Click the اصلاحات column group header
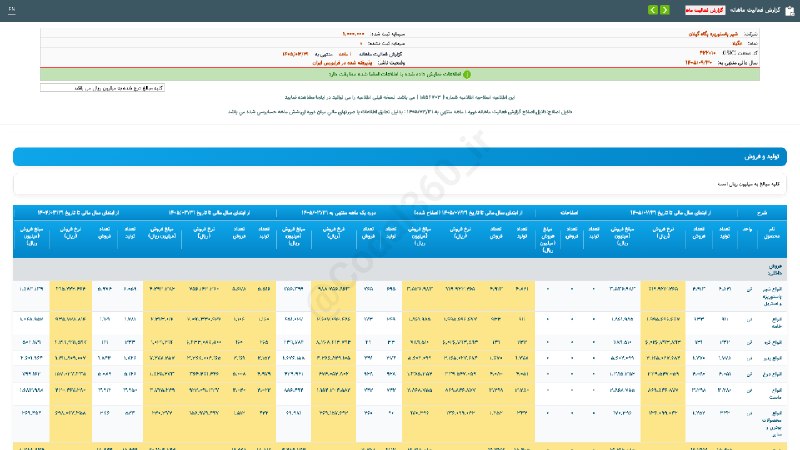The width and height of the screenshot is (800, 450). pos(569,213)
